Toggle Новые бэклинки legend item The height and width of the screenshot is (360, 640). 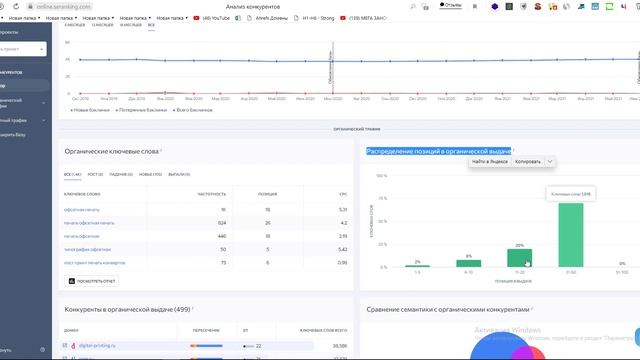point(90,110)
